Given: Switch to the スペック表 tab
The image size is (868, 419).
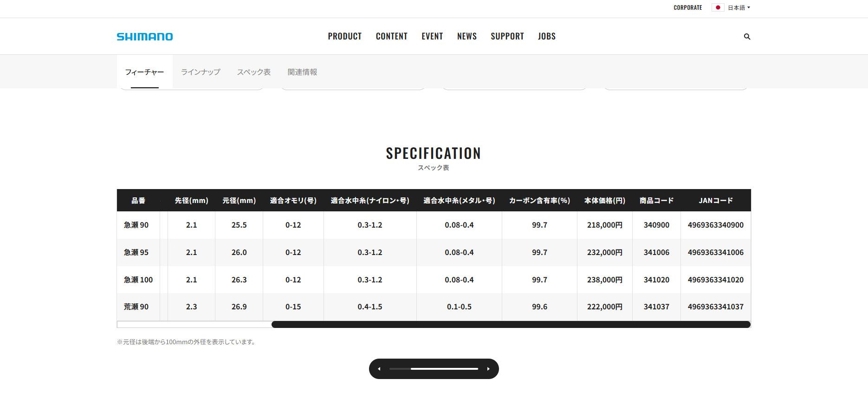Looking at the screenshot, I should (254, 72).
